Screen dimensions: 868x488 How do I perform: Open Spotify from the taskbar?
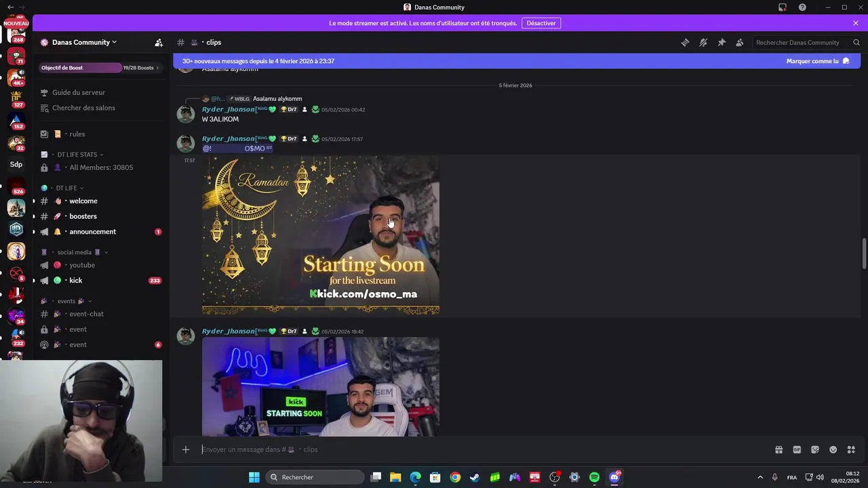pyautogui.click(x=594, y=477)
